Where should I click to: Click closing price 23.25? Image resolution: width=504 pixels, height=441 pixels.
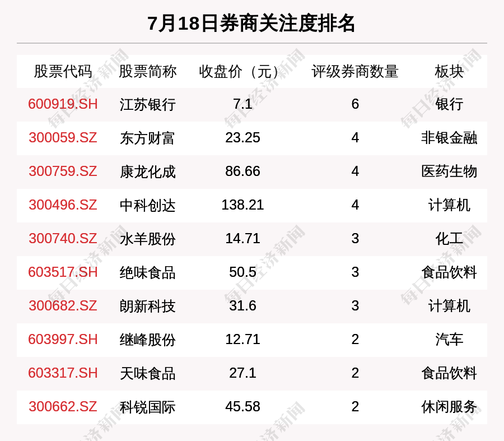[x=242, y=138]
